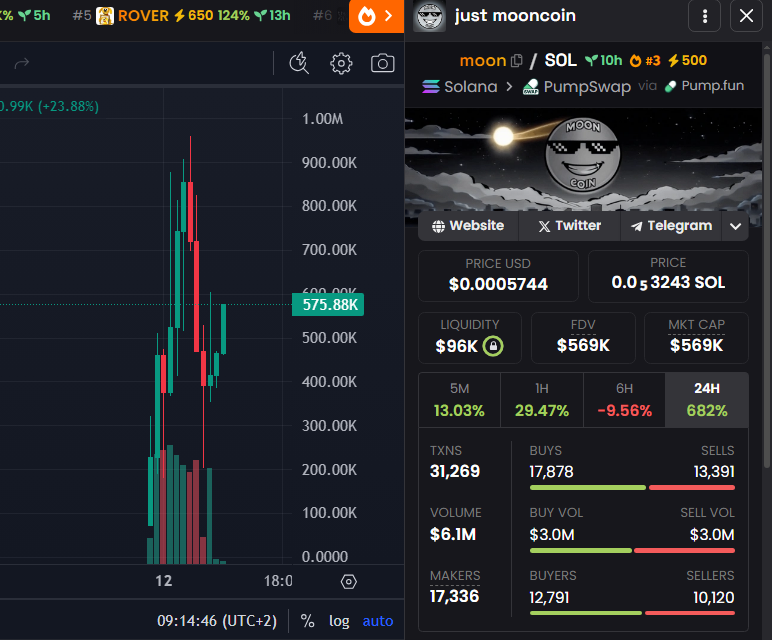Expand more social links chevron
The image size is (772, 640).
coord(736,226)
